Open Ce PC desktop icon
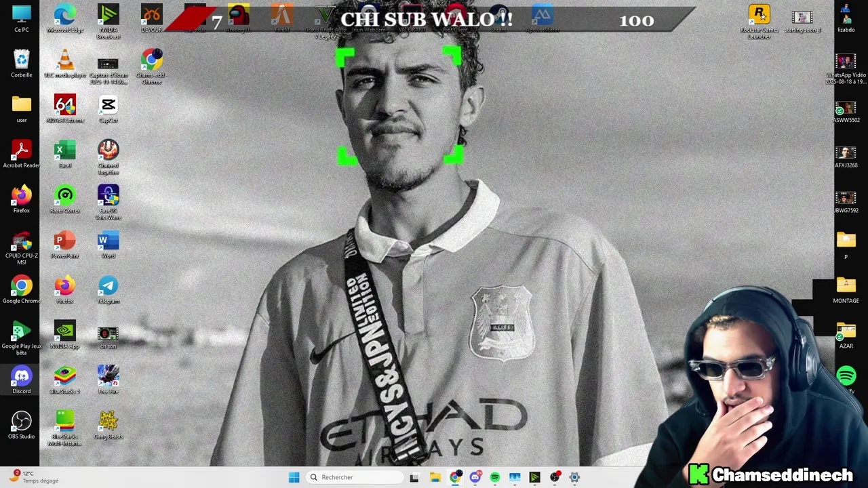 [x=21, y=19]
